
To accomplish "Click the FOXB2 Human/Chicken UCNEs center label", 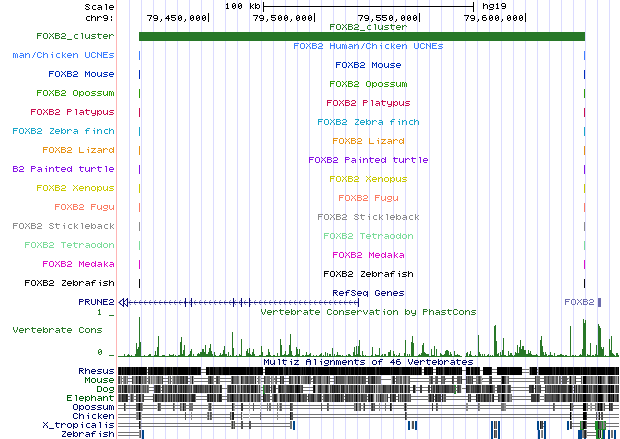I will pos(367,46).
